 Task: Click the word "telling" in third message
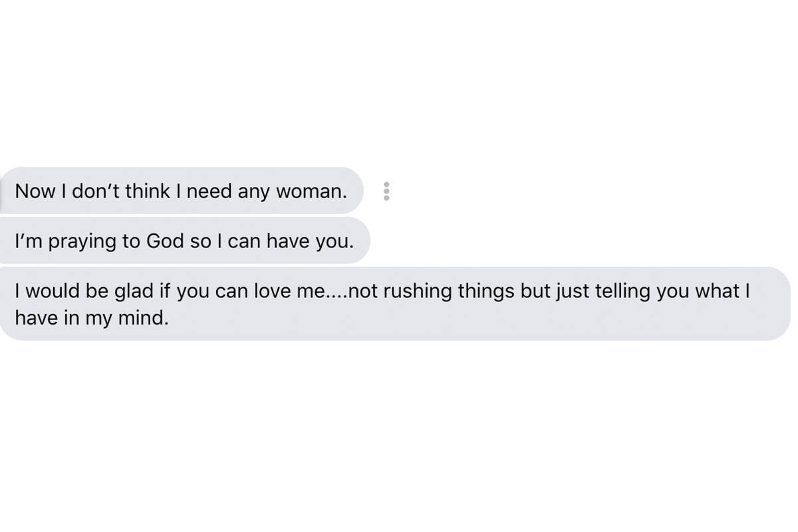618,291
